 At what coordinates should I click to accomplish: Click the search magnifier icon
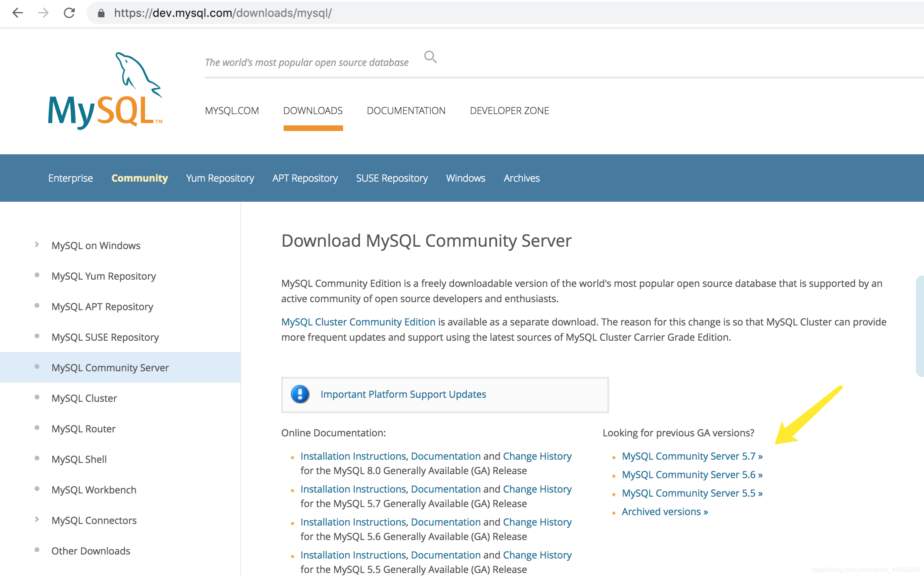pos(430,57)
